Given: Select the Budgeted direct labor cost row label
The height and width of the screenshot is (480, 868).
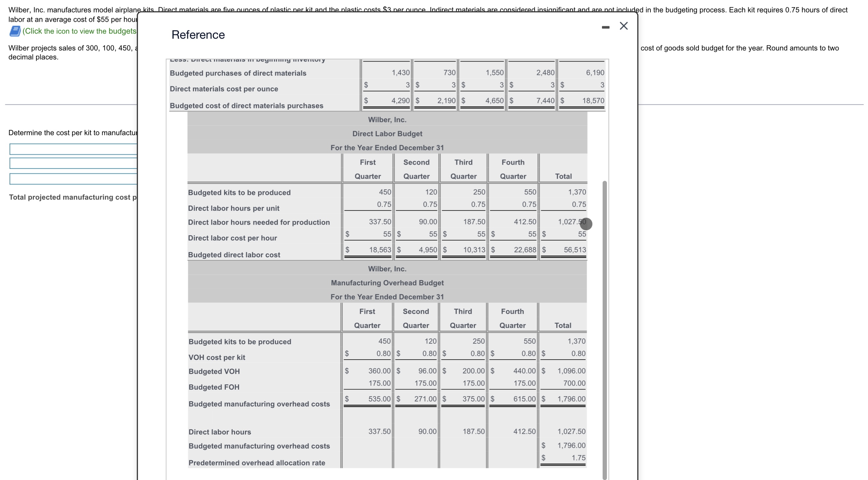Looking at the screenshot, I should [x=234, y=255].
